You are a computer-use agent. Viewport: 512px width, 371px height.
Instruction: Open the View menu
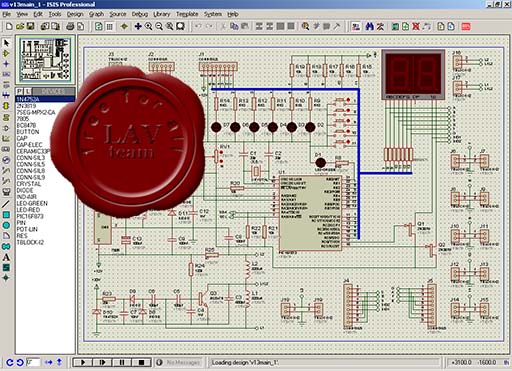point(22,14)
